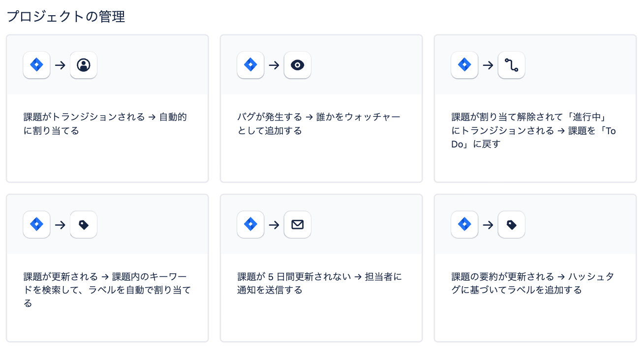
Task: Click the Jira icon in 5-day notification card
Action: pos(251,225)
